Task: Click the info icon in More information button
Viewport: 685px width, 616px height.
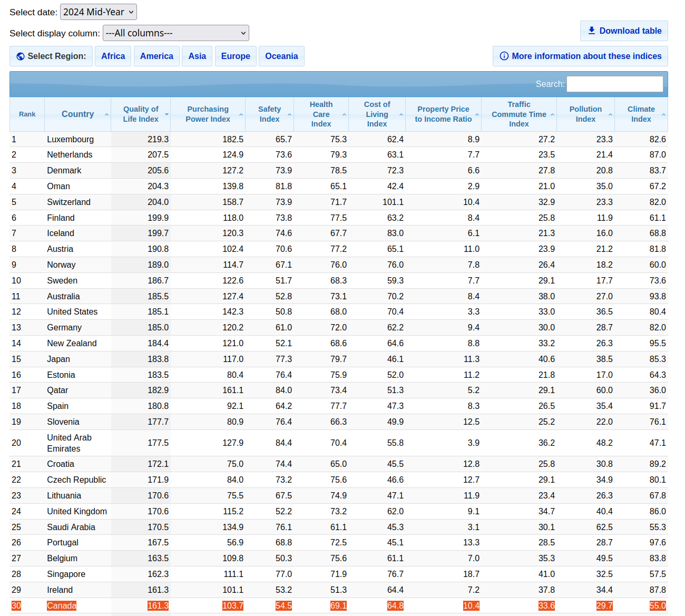Action: tap(504, 56)
